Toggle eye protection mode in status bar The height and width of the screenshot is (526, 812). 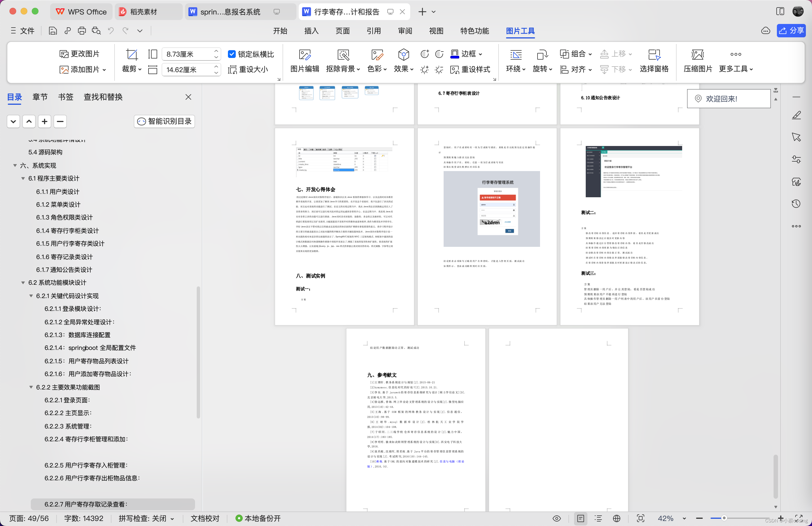pos(556,518)
